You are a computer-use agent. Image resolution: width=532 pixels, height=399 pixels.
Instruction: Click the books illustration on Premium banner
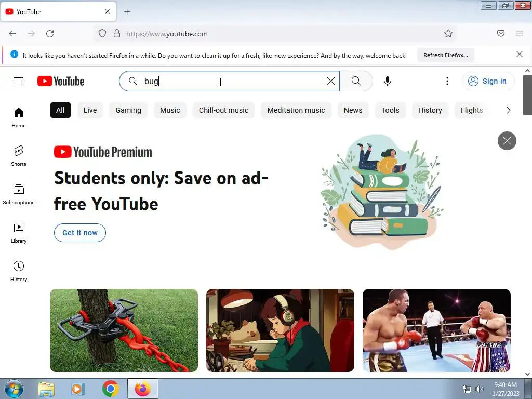(382, 192)
